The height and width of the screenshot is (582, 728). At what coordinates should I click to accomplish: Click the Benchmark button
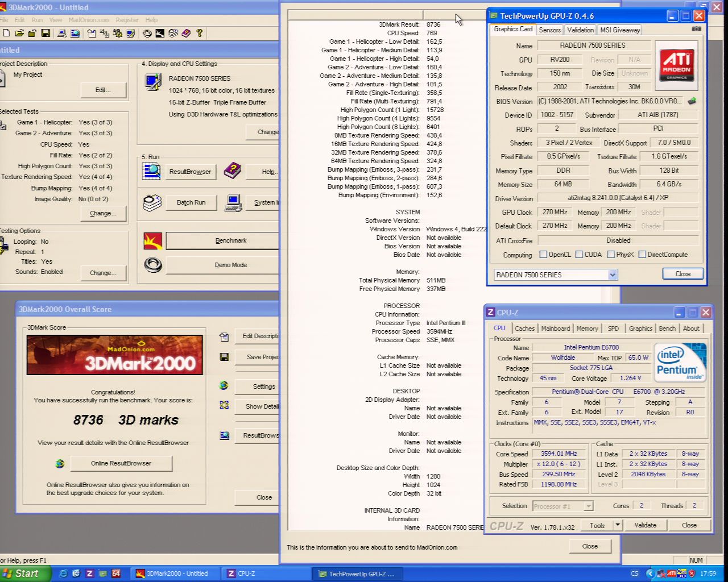pos(223,240)
